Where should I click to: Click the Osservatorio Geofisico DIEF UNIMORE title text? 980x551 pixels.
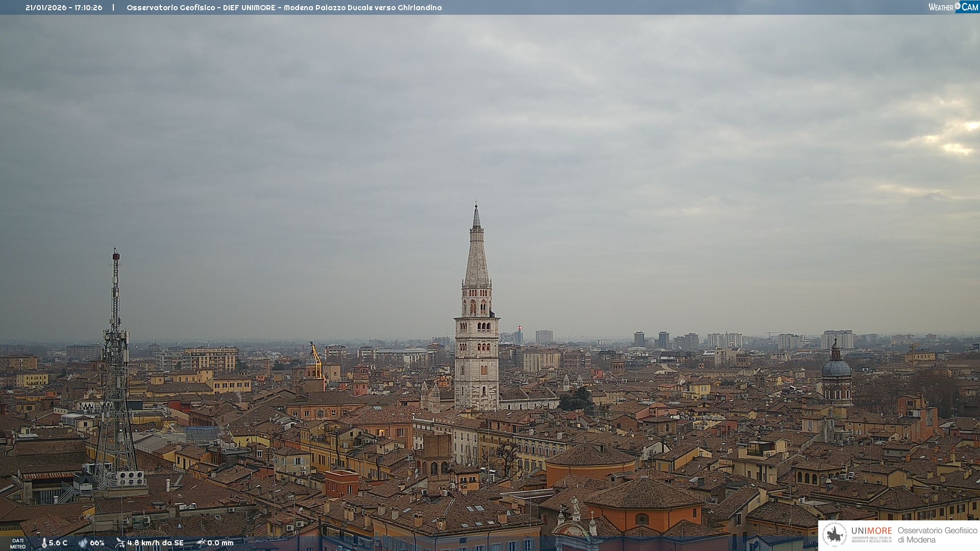(284, 8)
